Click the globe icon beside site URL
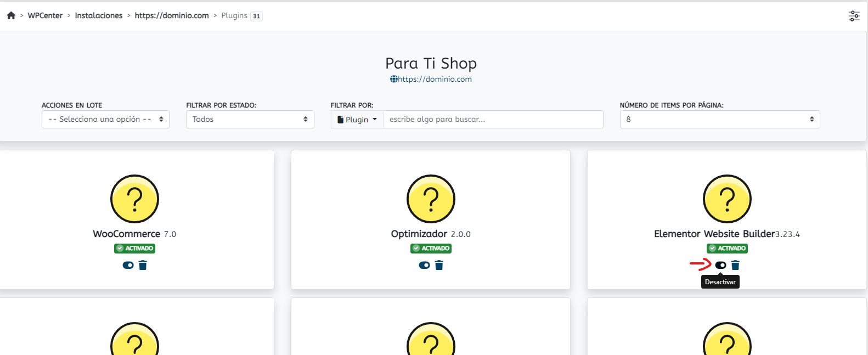This screenshot has width=868, height=355. coord(394,79)
